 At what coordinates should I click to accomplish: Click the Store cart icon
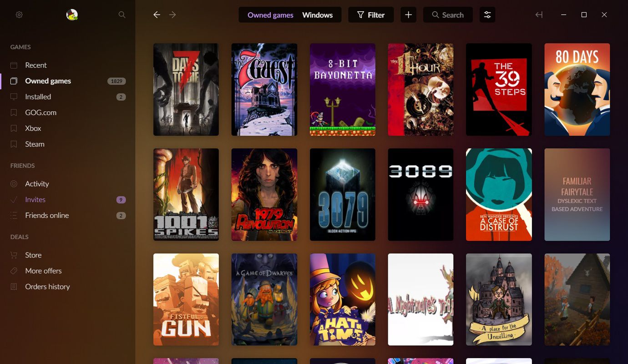(x=14, y=255)
